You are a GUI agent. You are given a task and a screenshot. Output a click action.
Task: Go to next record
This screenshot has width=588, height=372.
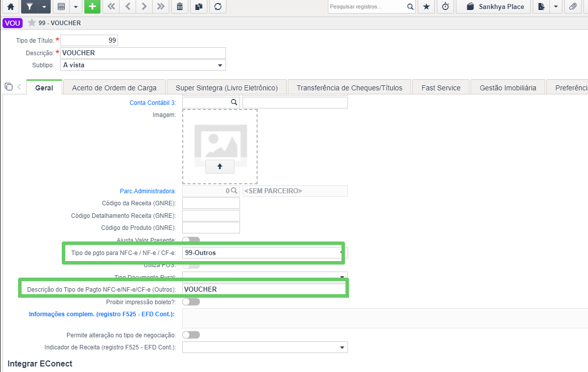[x=144, y=7]
